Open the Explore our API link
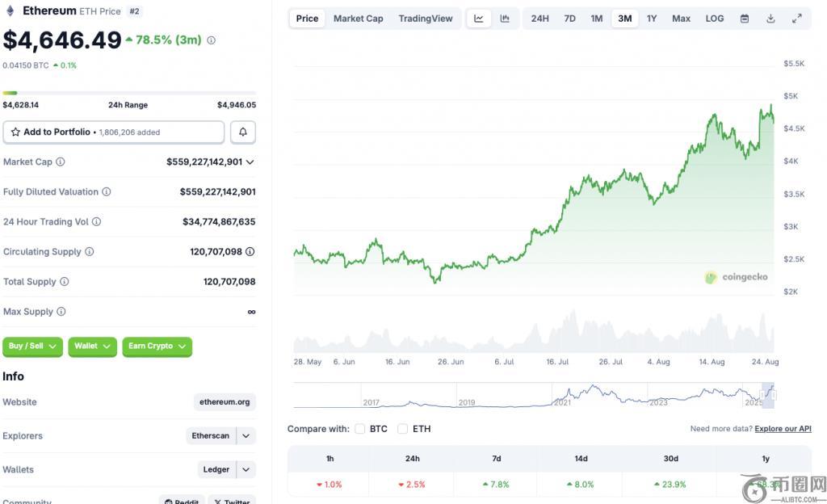827x504 pixels. click(x=783, y=429)
